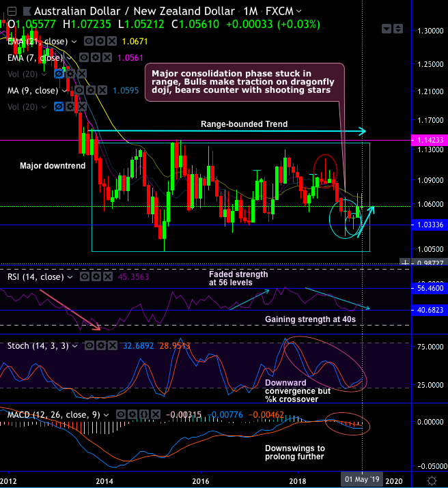Hide the MACD (12, 26, close, 9) indicator
The width and height of the screenshot is (448, 488).
tap(120, 414)
